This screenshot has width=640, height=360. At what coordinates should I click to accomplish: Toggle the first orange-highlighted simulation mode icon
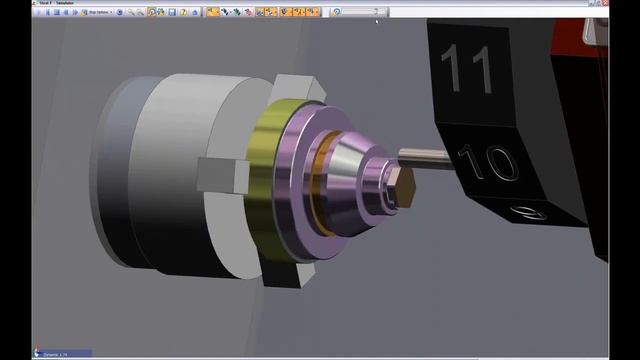pos(213,12)
